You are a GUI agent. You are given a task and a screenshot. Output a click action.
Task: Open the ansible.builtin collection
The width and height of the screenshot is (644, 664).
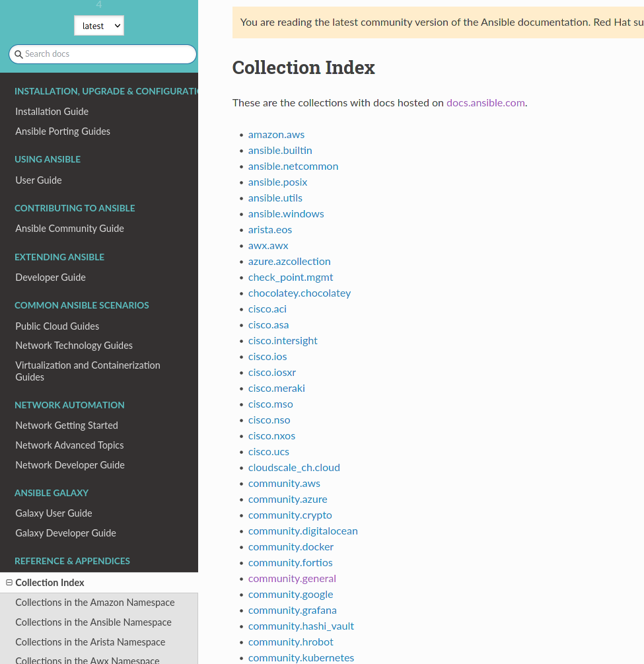(x=280, y=151)
